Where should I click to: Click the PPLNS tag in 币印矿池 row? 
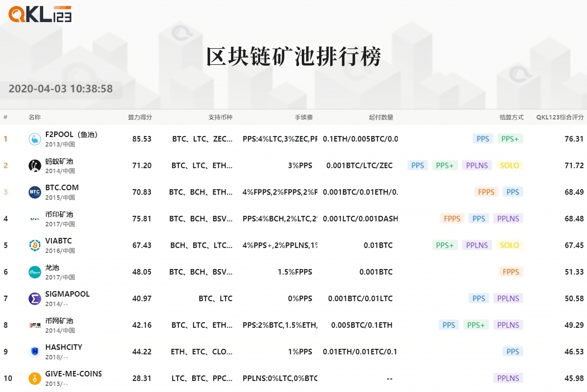[x=508, y=219]
